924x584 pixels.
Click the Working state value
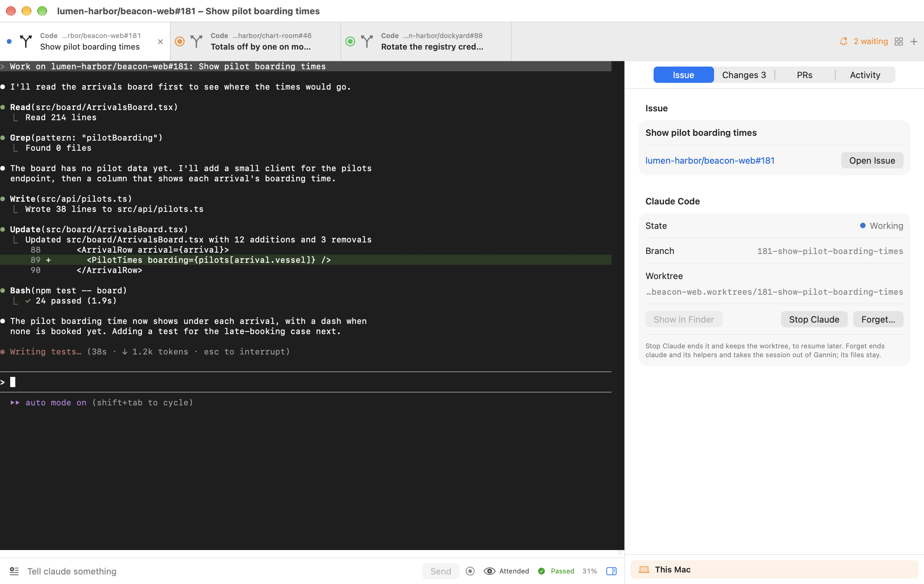882,225
